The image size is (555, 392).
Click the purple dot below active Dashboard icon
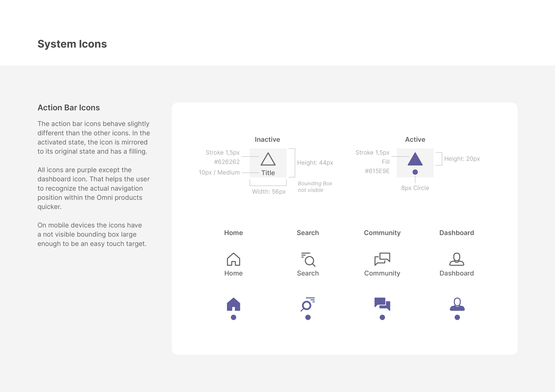pyautogui.click(x=457, y=317)
